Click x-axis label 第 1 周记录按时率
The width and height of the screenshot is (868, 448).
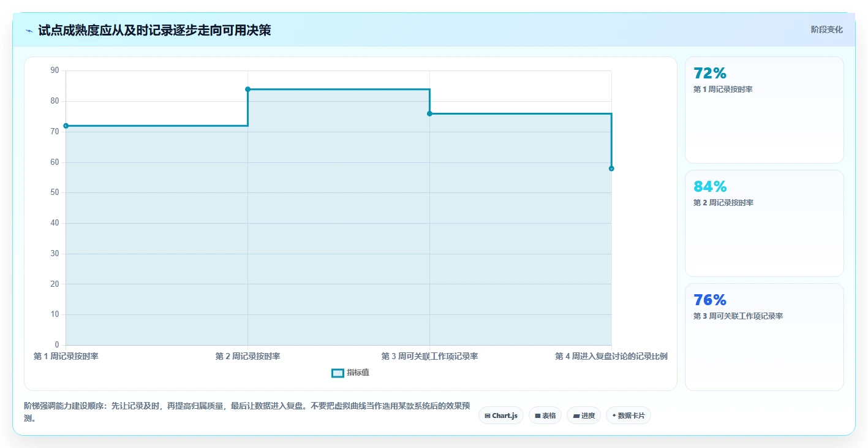point(66,356)
